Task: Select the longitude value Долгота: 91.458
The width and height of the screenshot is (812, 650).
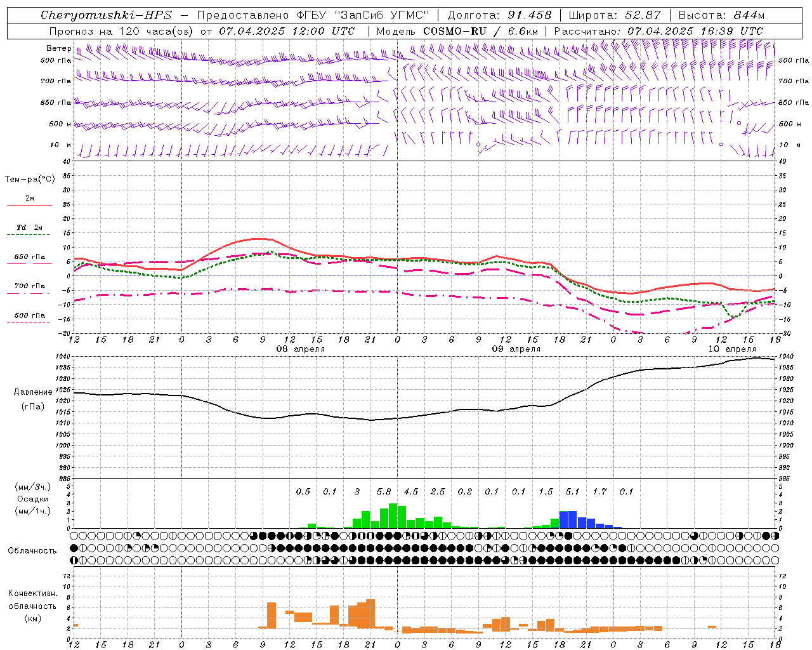Action: tap(499, 15)
